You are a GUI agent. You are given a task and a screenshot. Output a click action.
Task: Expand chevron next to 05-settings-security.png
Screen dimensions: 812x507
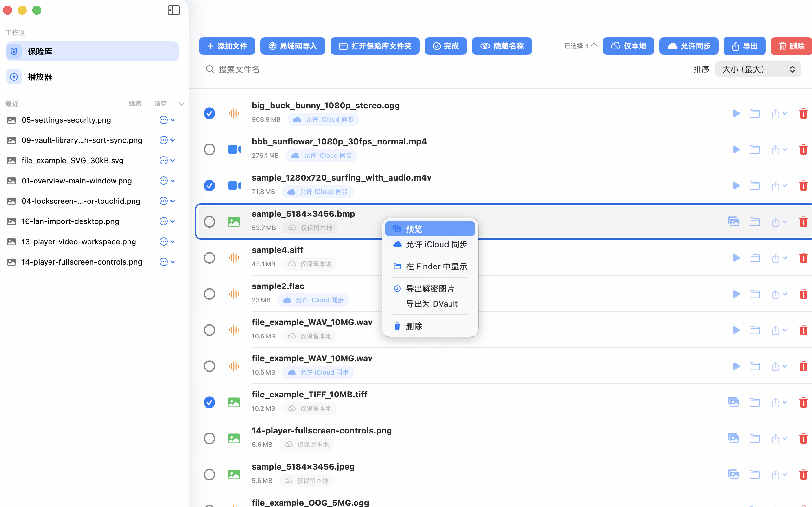point(173,120)
